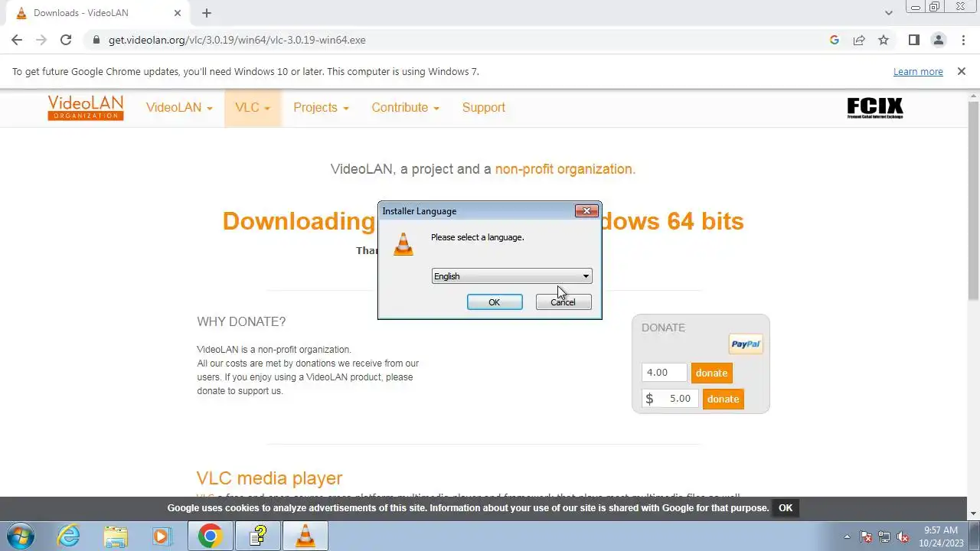Expand the VLC menu
Screen dimensions: 980x551
coord(253,108)
